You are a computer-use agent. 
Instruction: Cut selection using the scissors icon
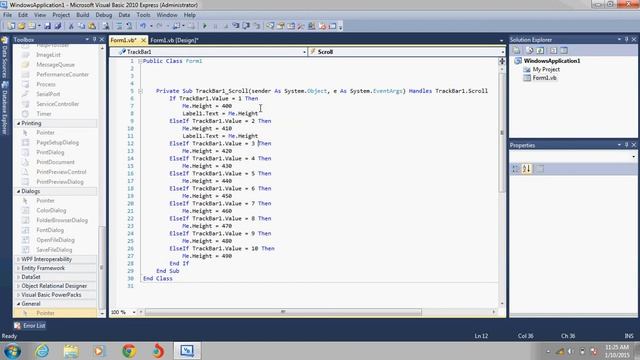coord(71,26)
